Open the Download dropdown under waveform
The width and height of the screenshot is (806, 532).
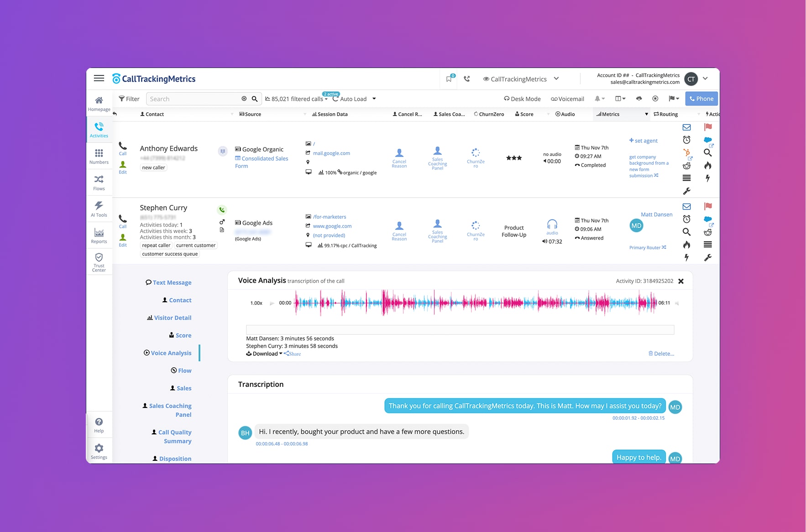pos(264,354)
